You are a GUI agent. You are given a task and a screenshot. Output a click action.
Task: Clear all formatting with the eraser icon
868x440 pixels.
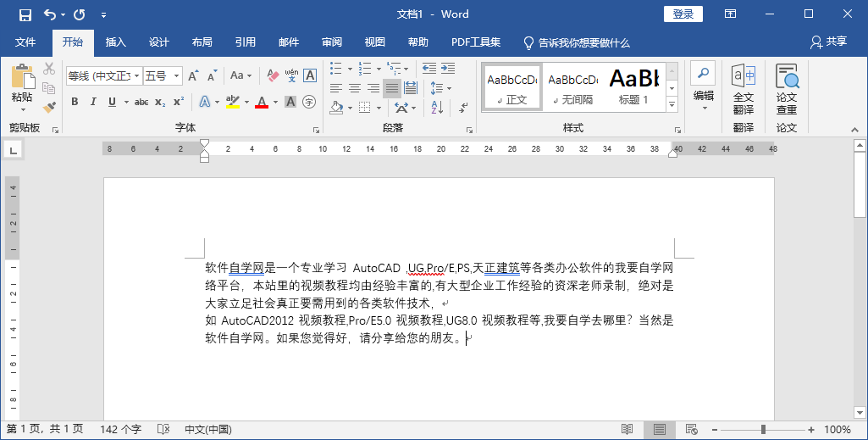(x=273, y=75)
